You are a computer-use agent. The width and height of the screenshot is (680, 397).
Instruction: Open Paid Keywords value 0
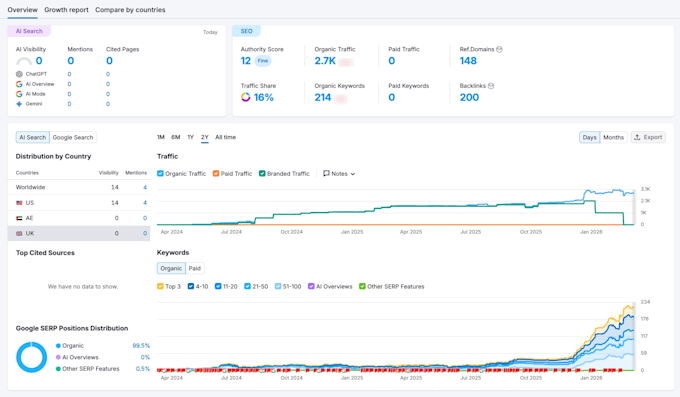(x=392, y=97)
